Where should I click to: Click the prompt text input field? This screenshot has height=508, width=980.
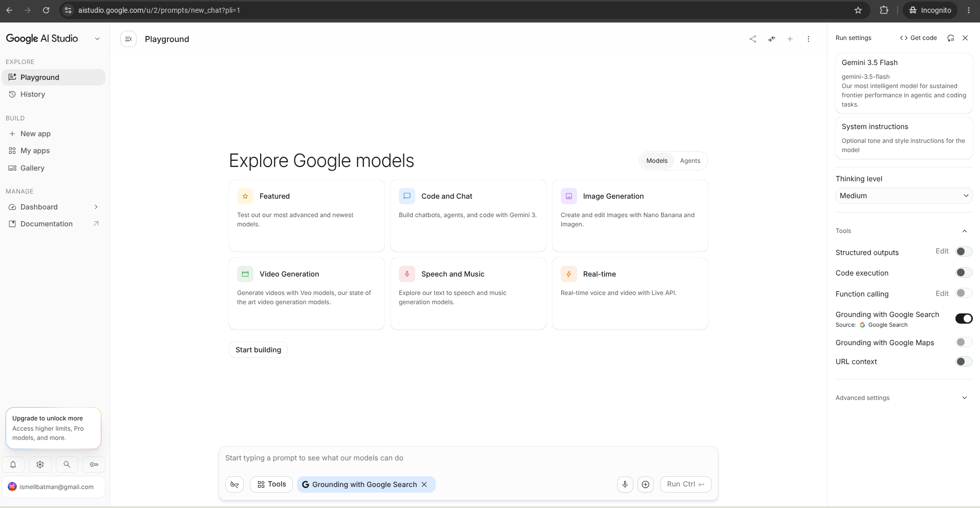pyautogui.click(x=468, y=458)
